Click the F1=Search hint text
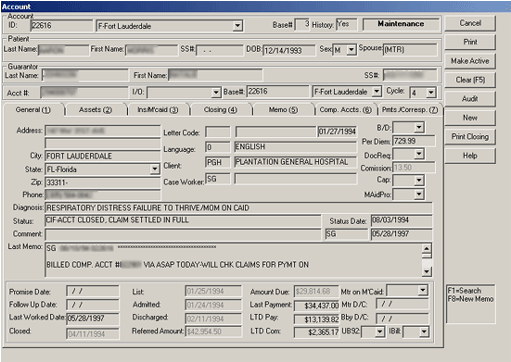Viewport: 511px width, 362px height. coord(464,291)
